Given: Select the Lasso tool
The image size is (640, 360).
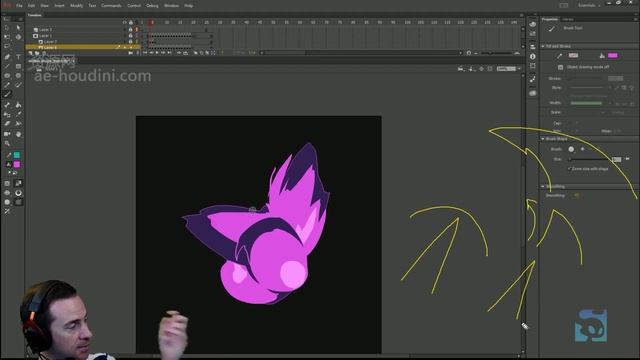Looking at the screenshot, I should (7, 47).
